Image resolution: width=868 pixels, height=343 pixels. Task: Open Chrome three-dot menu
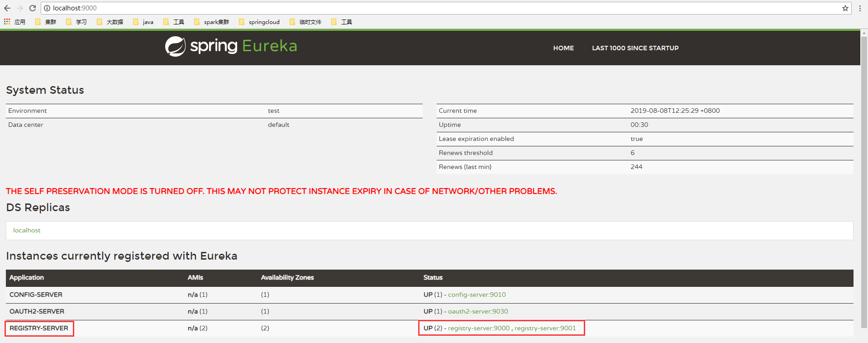[860, 8]
